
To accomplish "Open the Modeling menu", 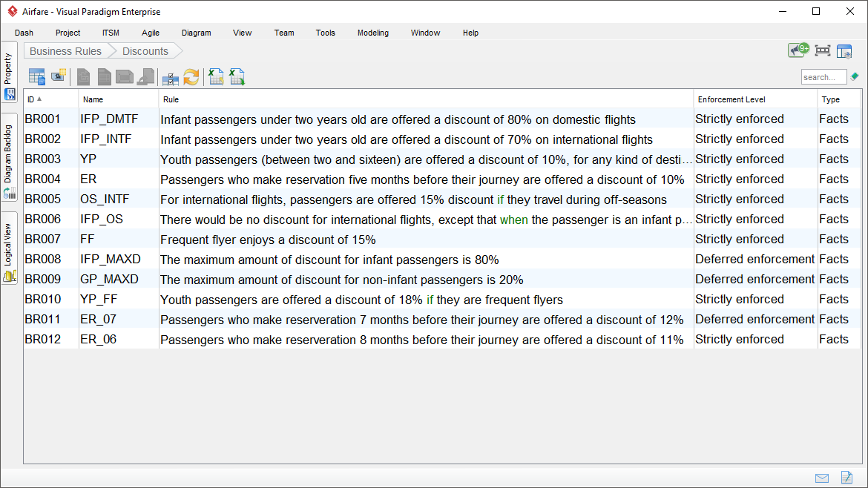I will [372, 33].
